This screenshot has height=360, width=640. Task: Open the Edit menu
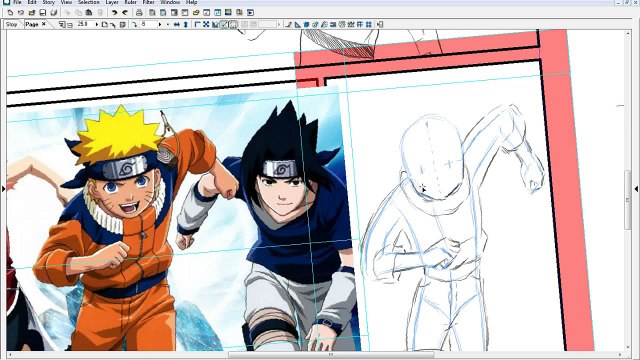[32, 2]
